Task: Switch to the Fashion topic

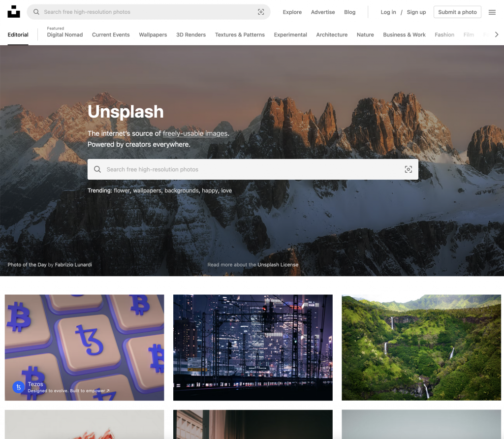Action: pos(444,35)
